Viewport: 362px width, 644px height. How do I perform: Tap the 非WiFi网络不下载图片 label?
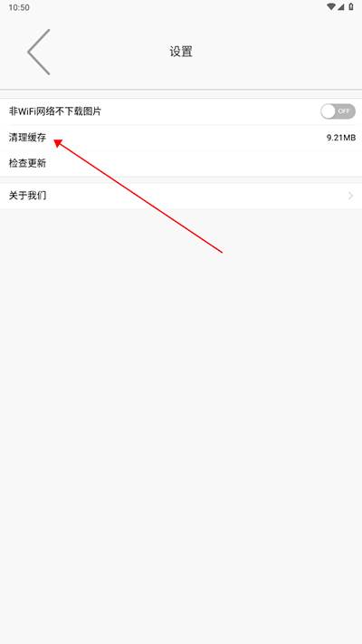[55, 111]
